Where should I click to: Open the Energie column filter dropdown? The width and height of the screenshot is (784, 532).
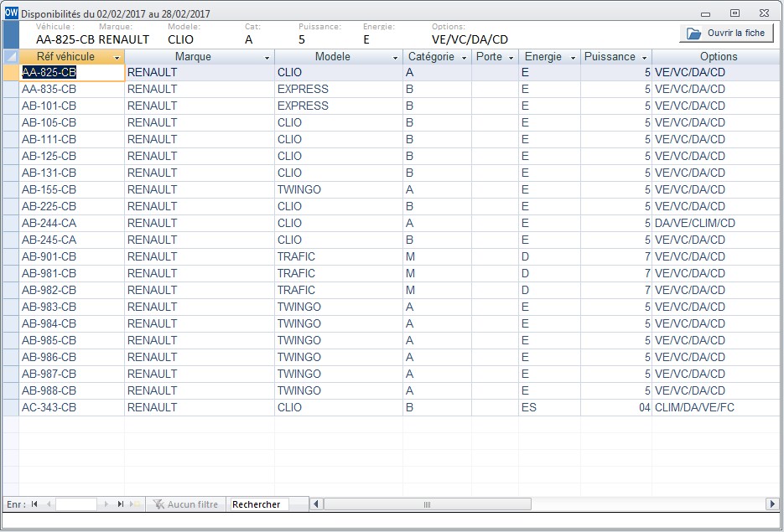pos(573,58)
